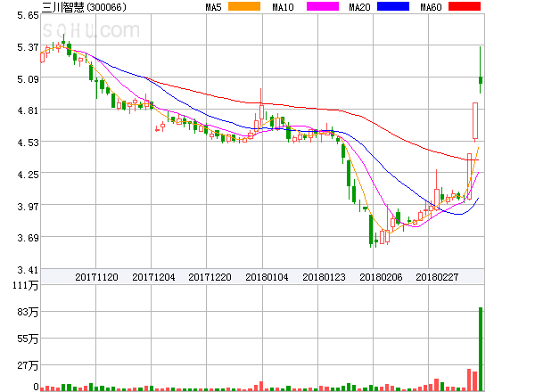Click the MA10 legend label
The height and width of the screenshot is (392, 535).
[x=283, y=7]
